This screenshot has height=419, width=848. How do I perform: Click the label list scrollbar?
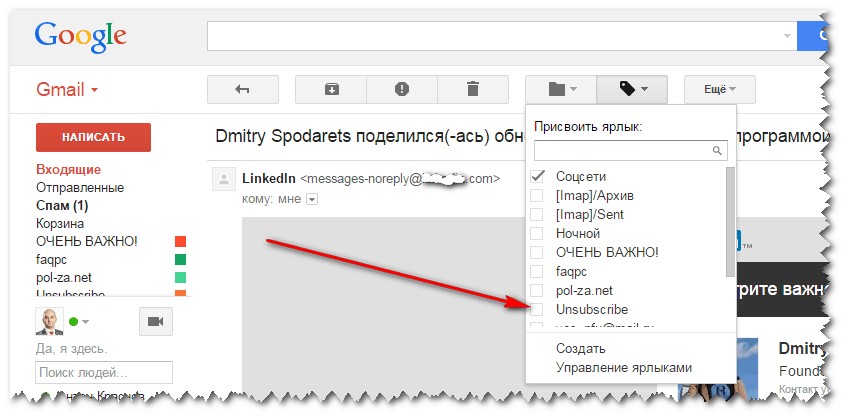point(730,221)
